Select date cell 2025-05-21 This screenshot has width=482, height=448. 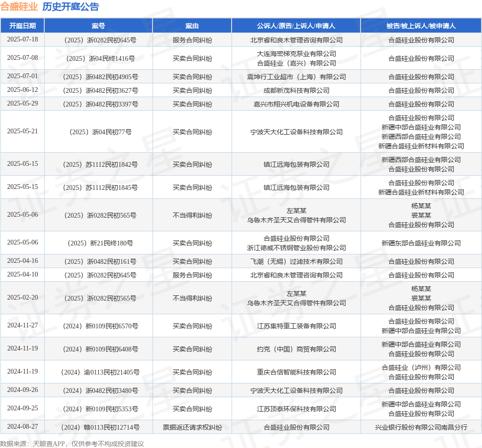pyautogui.click(x=23, y=131)
